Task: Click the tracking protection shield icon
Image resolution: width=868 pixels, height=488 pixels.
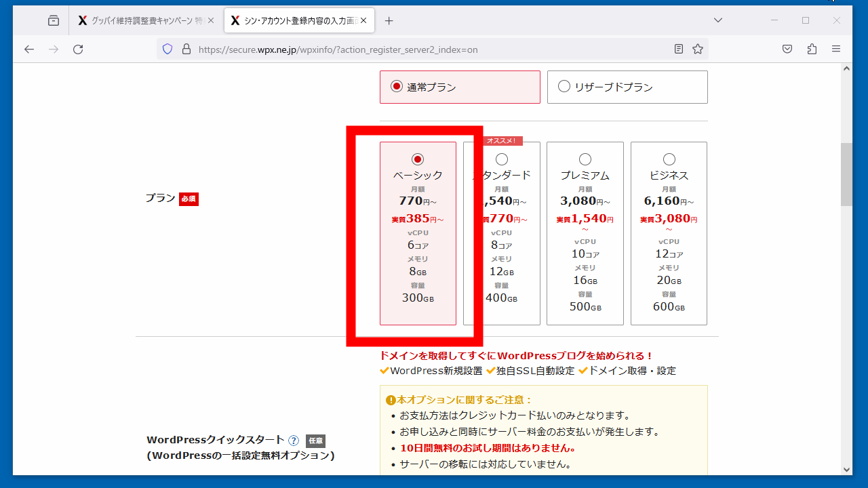Action: click(167, 49)
